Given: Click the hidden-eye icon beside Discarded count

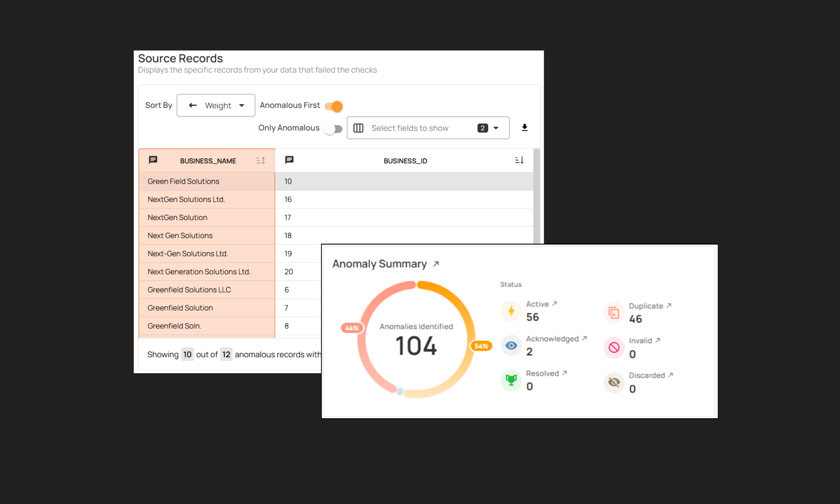Looking at the screenshot, I should click(x=614, y=382).
